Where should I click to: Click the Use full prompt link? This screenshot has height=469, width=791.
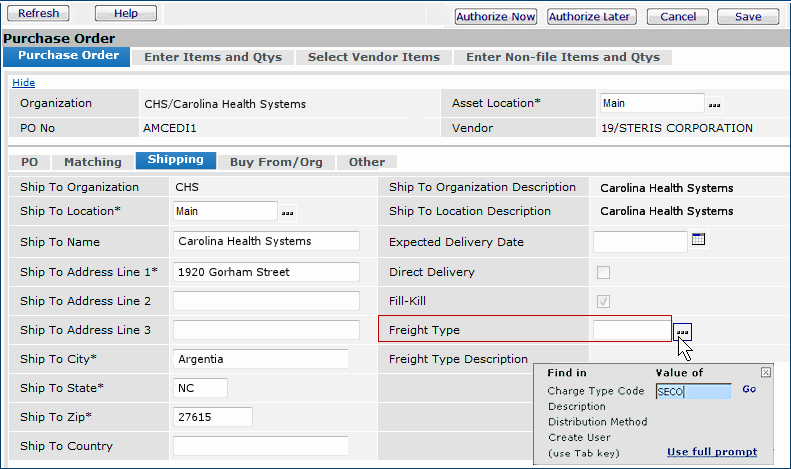(712, 452)
